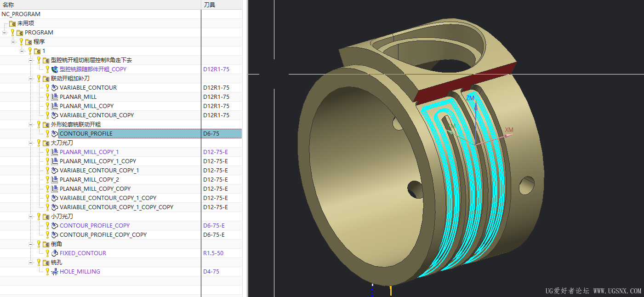This screenshot has height=297, width=644.
Task: Click the status marker beside CONTOUR_PROFILE
Action: click(x=47, y=134)
